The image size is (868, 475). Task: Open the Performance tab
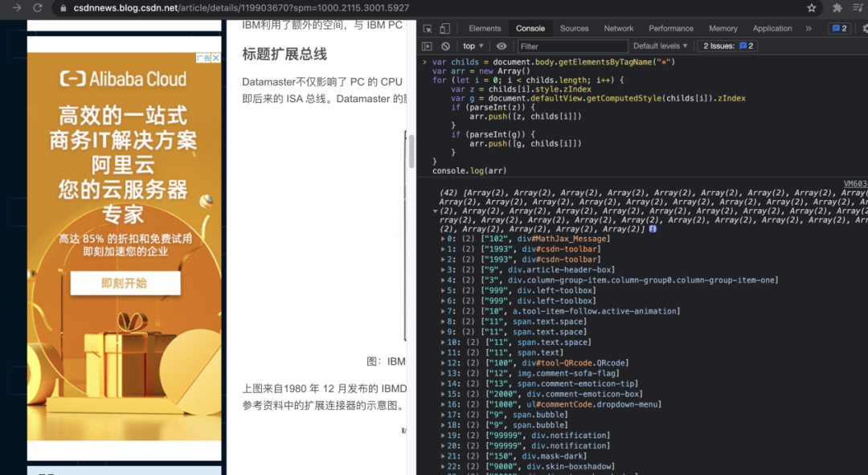point(671,28)
